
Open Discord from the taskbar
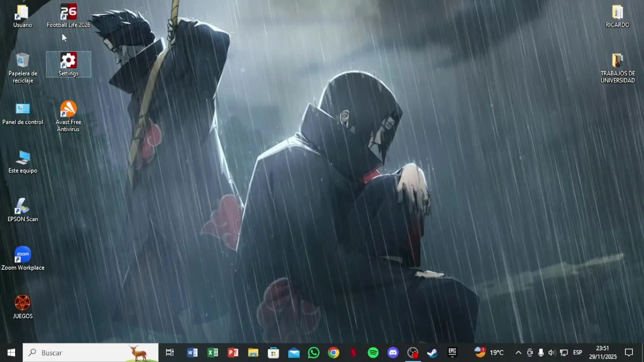[393, 352]
